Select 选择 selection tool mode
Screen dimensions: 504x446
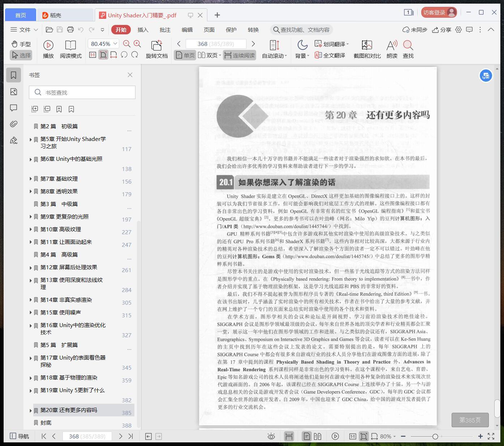coord(21,55)
